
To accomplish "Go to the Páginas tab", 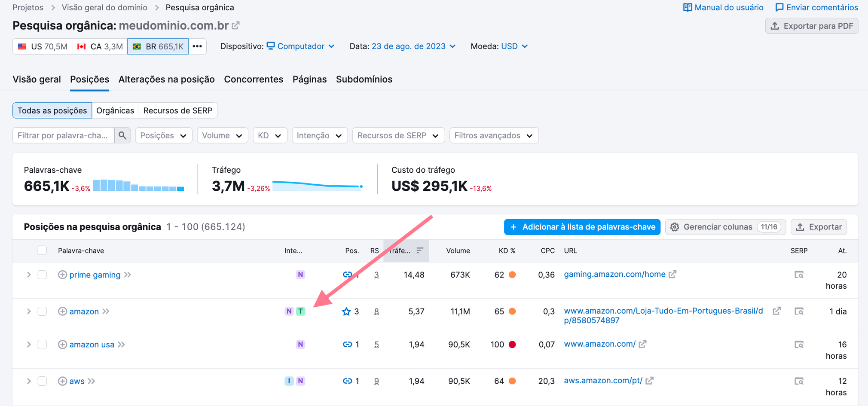I will click(x=309, y=79).
